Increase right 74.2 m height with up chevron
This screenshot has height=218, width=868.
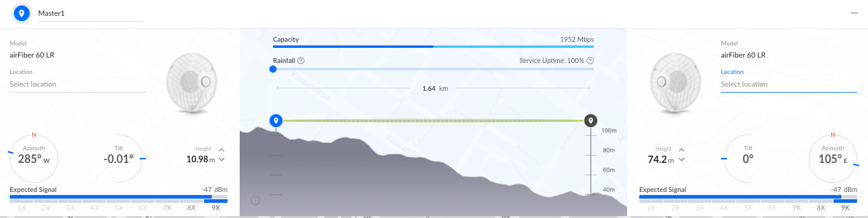pos(682,150)
